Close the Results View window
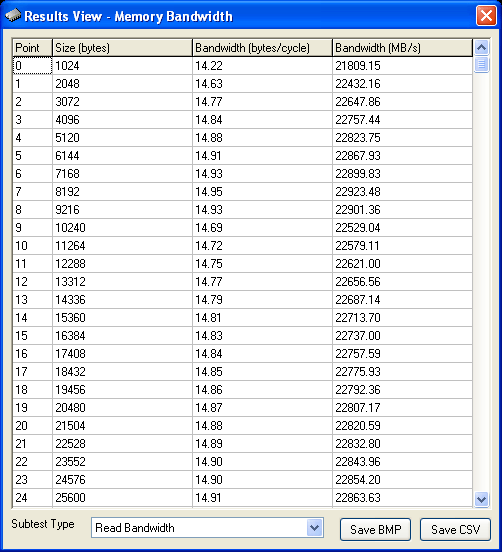 pos(486,16)
